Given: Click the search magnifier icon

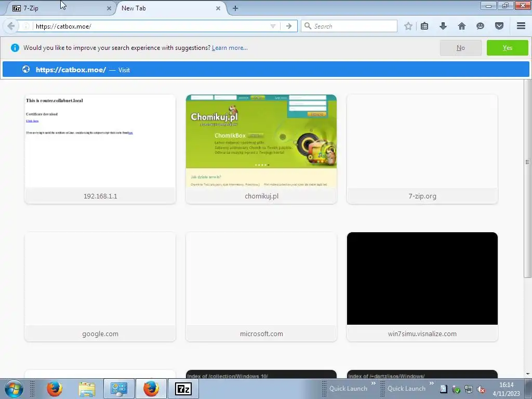Looking at the screenshot, I should point(308,26).
